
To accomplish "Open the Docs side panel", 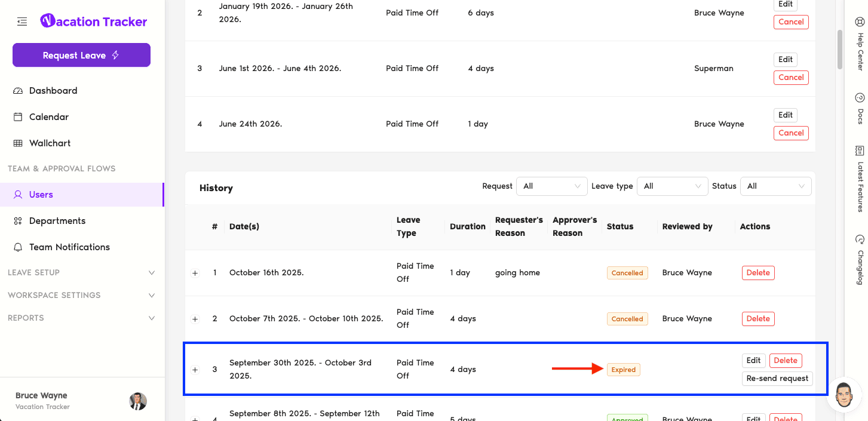I will pos(860,107).
